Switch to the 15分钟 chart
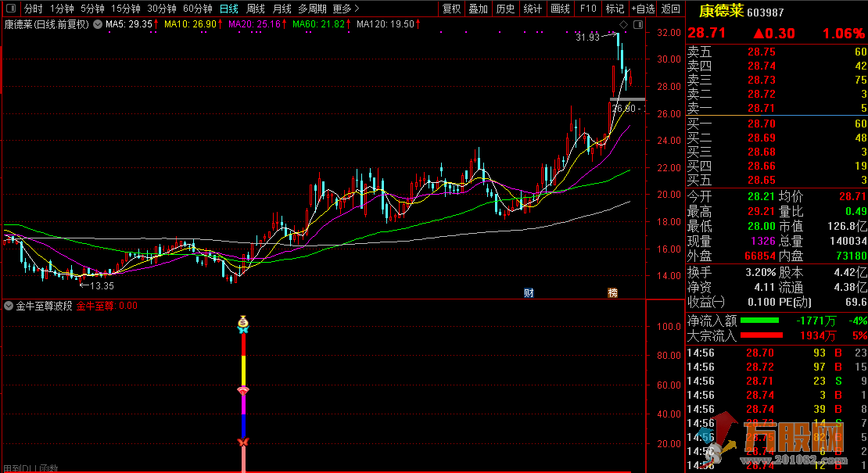Image resolution: width=868 pixels, height=473 pixels. pyautogui.click(x=126, y=9)
